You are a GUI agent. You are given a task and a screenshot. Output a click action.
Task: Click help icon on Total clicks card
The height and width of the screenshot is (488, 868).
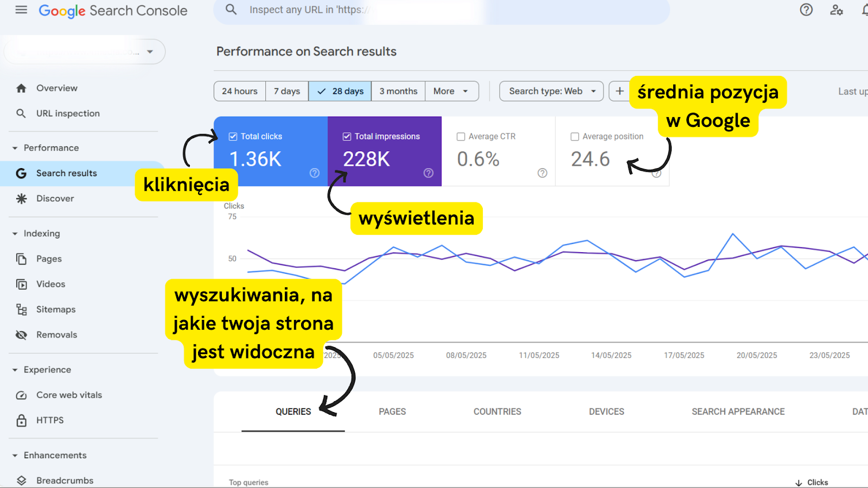(x=315, y=173)
